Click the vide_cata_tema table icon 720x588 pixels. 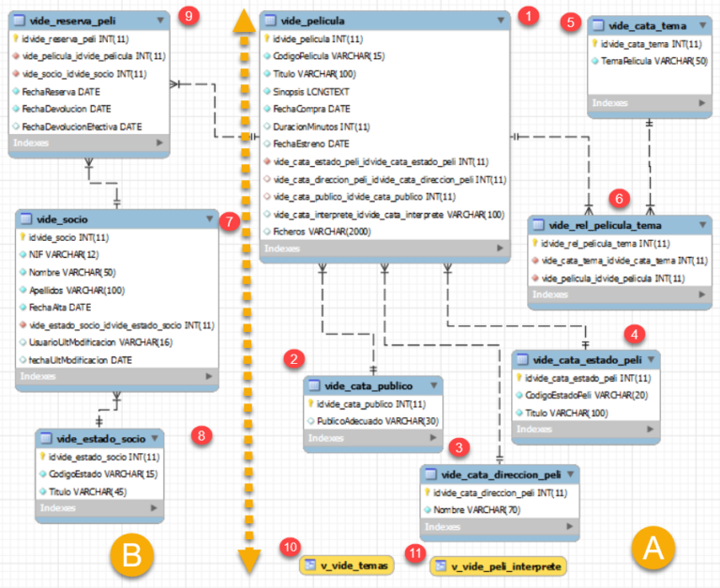coord(598,25)
